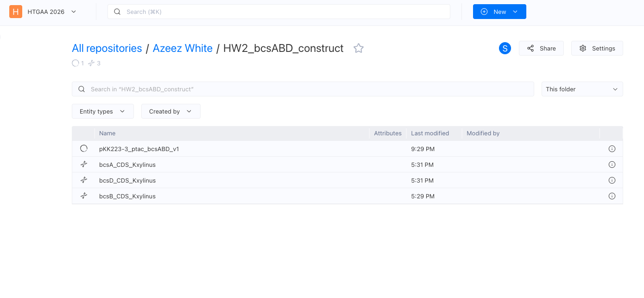Focus the global Search field
Viewport: 644px width, 298px height.
[x=279, y=12]
